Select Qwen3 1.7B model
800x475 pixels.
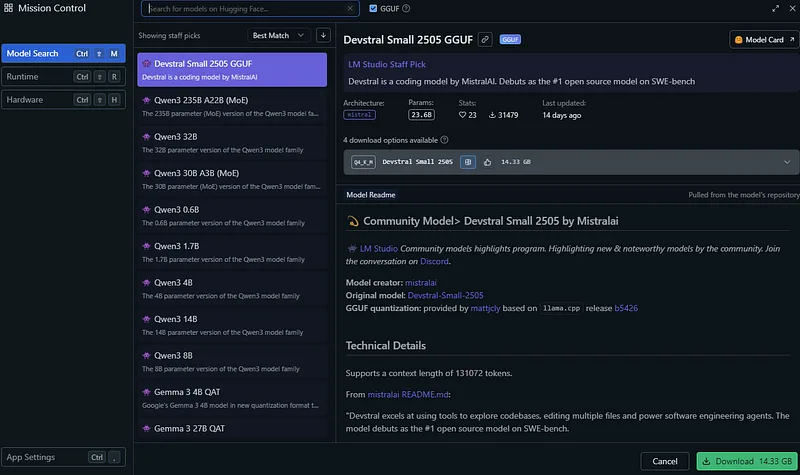[x=232, y=252]
